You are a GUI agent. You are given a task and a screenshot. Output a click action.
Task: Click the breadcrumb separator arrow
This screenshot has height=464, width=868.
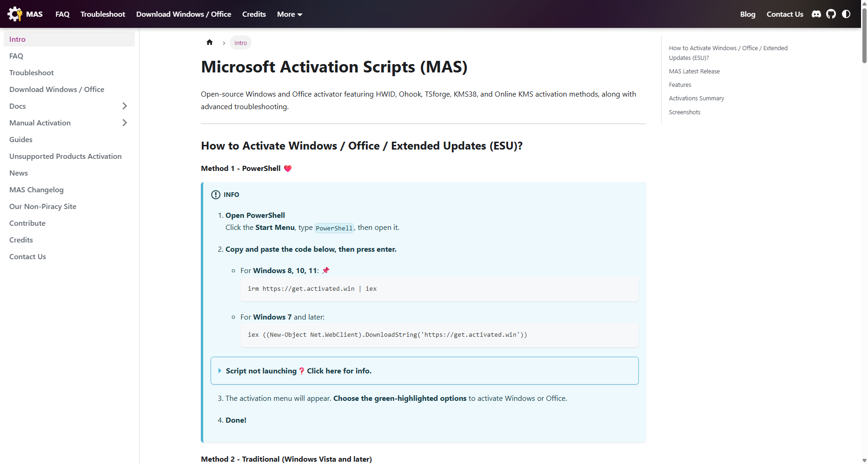click(x=224, y=43)
